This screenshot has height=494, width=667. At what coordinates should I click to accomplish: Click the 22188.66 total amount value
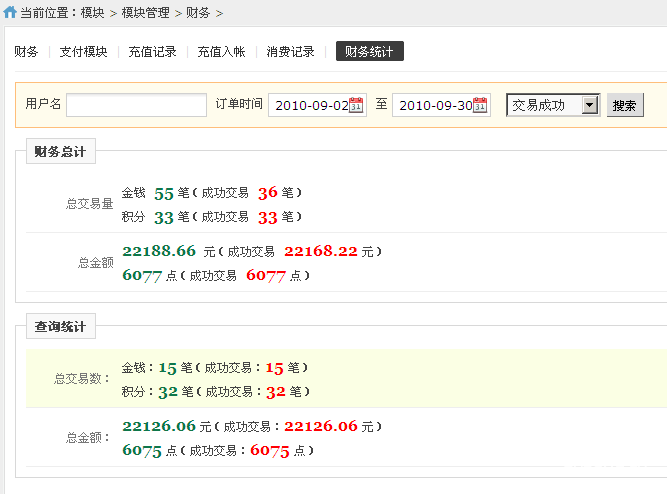pos(158,251)
